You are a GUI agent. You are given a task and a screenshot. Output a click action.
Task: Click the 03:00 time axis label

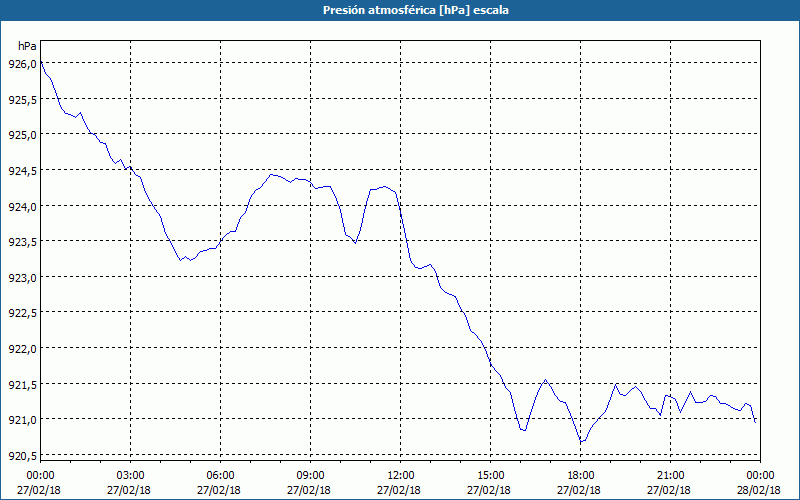131,476
